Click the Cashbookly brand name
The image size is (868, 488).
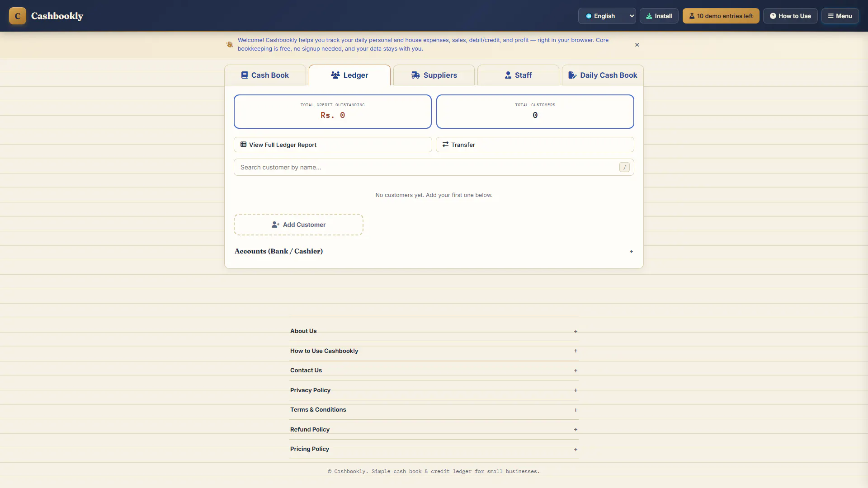tap(57, 16)
